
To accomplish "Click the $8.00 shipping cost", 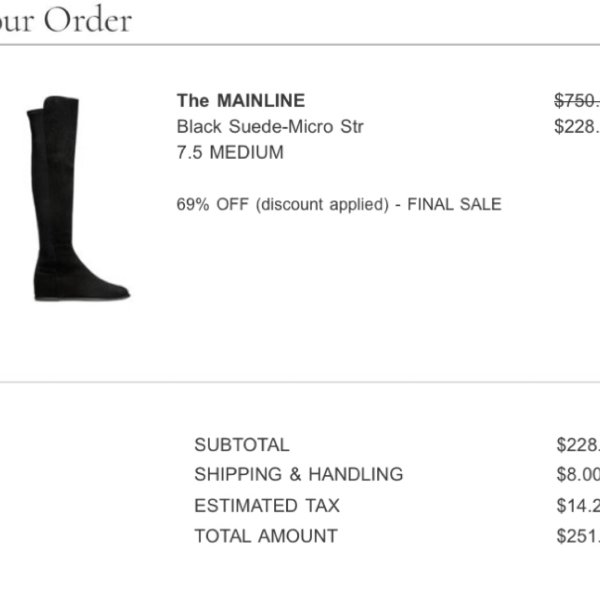I will point(578,474).
